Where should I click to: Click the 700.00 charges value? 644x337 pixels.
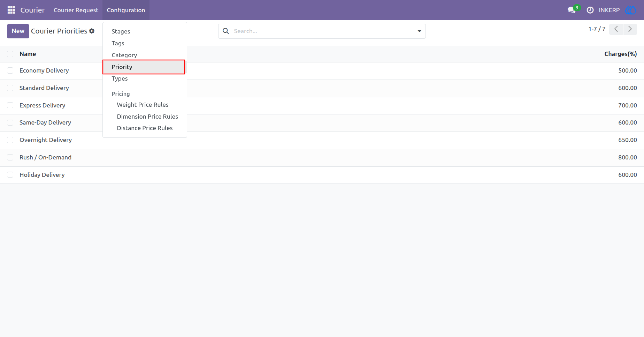coord(628,105)
